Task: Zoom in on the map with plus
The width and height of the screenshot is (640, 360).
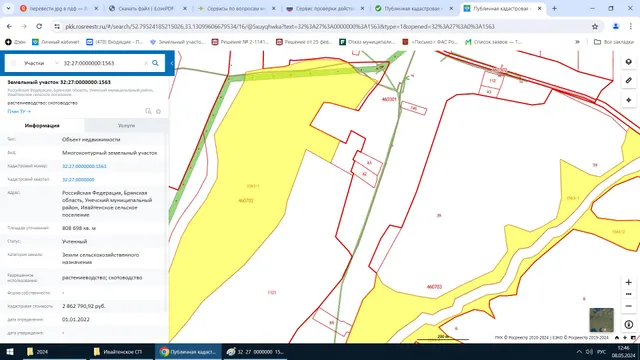Action: (629, 282)
